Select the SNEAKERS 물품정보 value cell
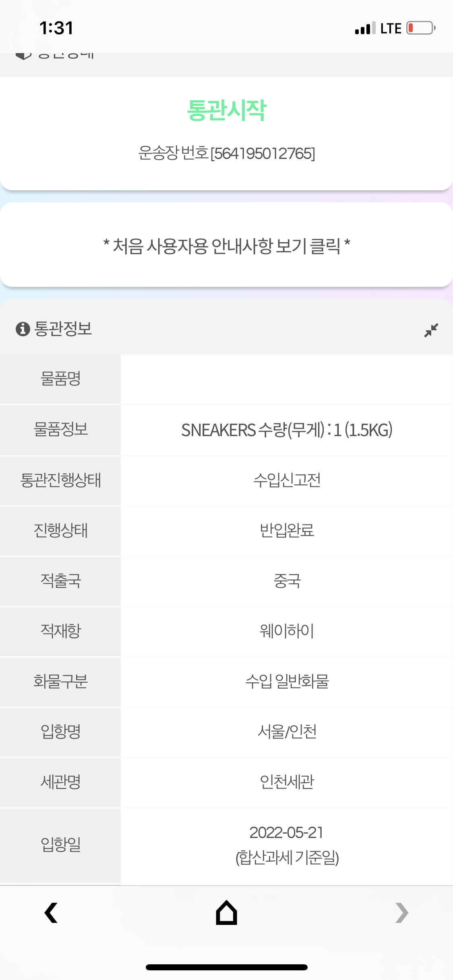 tap(287, 430)
